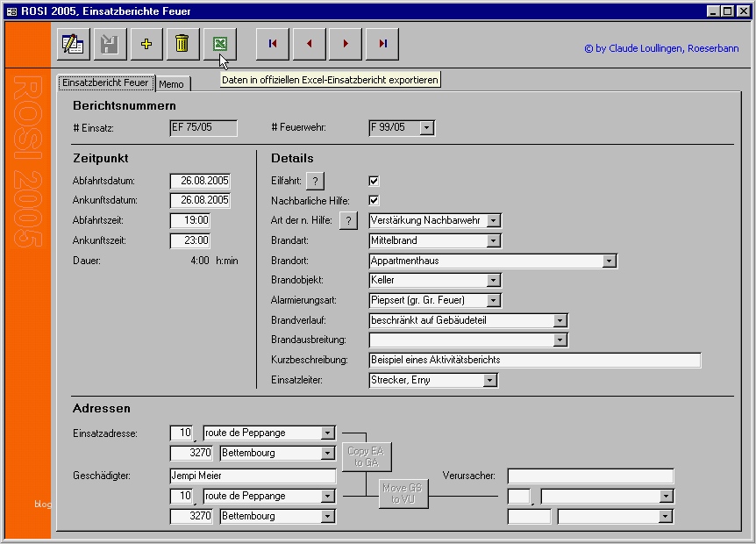Click into the Kurzbeschreibung text field
756x544 pixels.
coord(534,361)
